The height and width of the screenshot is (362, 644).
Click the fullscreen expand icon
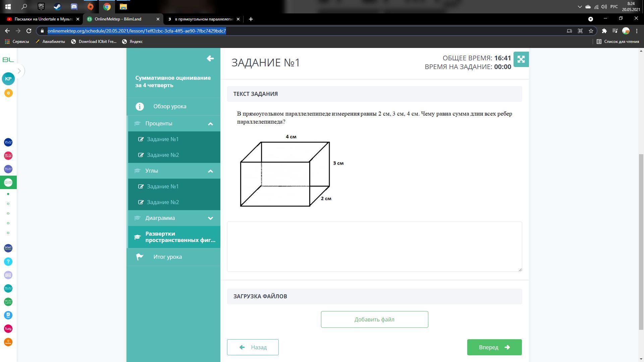521,59
